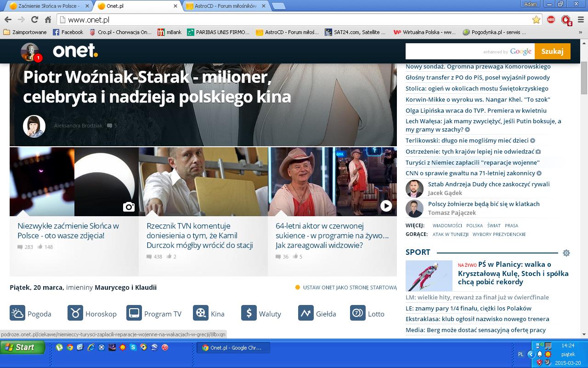The height and width of the screenshot is (368, 588).
Task: Open the Piotr Woźniak-Starak headline article
Action: coord(157,86)
